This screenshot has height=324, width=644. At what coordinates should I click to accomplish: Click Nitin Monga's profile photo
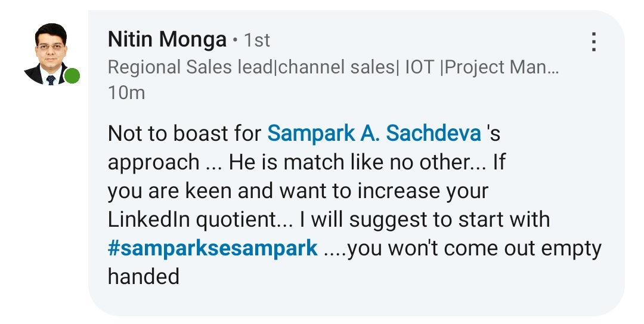coord(50,54)
